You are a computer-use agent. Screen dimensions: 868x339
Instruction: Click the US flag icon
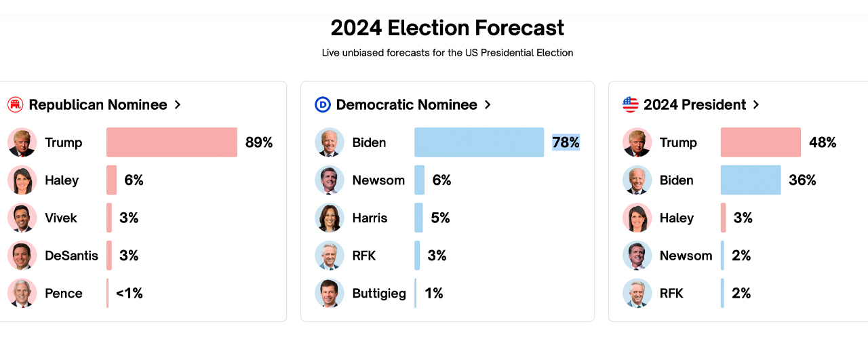(x=631, y=104)
